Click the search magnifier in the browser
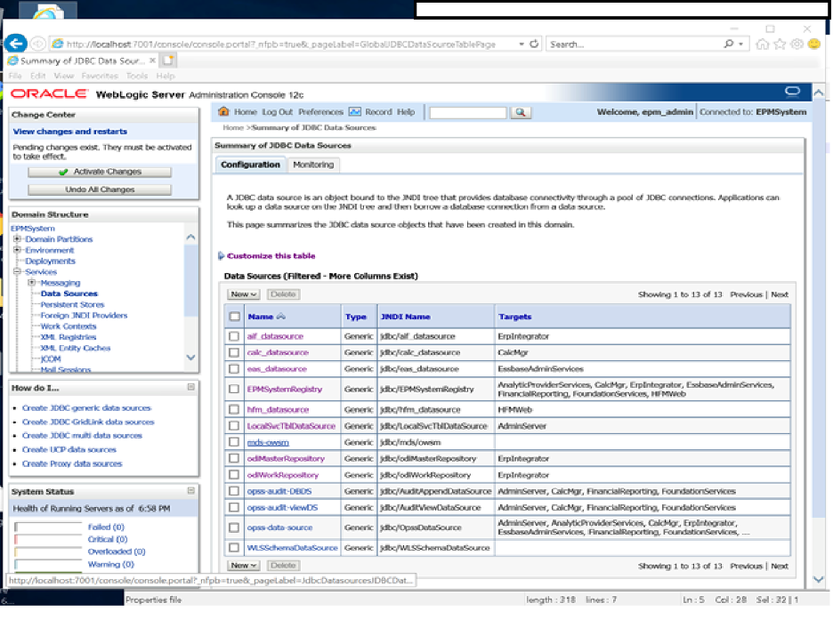The image size is (833, 644). [728, 44]
